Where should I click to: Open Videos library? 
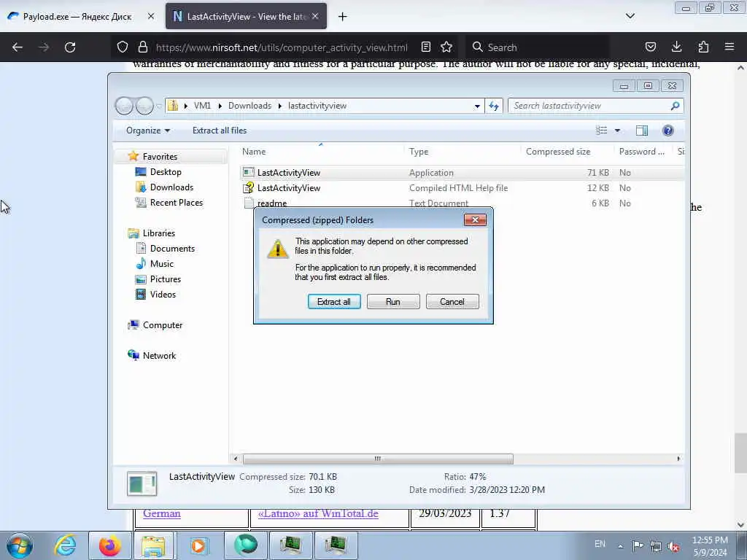click(x=163, y=294)
